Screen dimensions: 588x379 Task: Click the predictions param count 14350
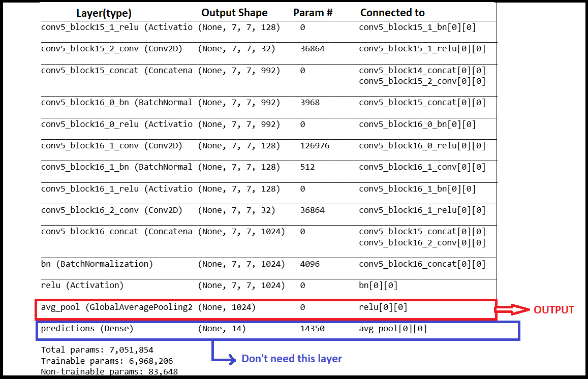313,329
